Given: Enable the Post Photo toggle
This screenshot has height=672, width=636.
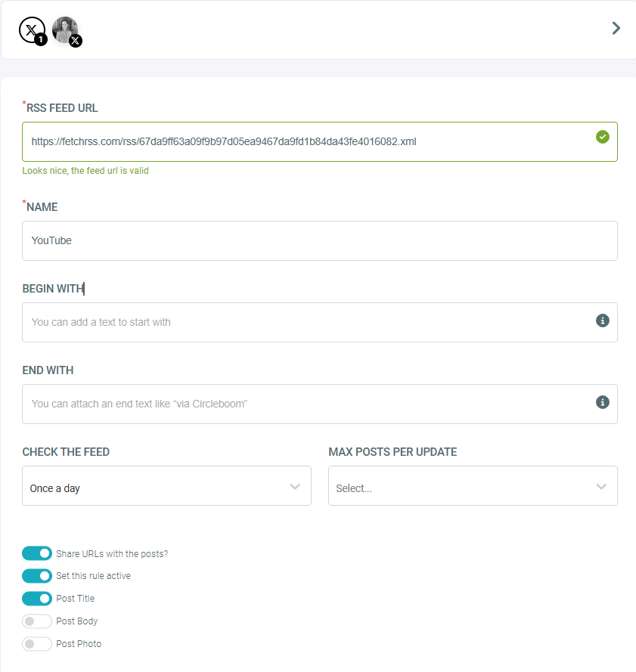Looking at the screenshot, I should (37, 644).
